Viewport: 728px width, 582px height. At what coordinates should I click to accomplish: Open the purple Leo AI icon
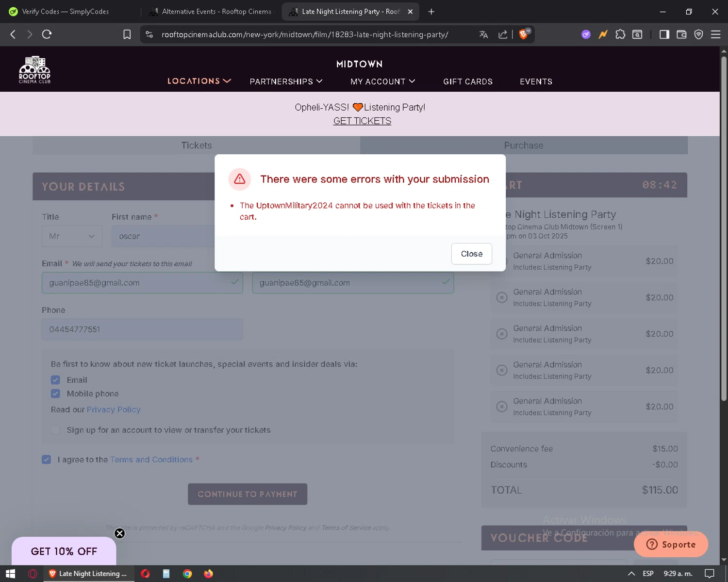point(586,34)
